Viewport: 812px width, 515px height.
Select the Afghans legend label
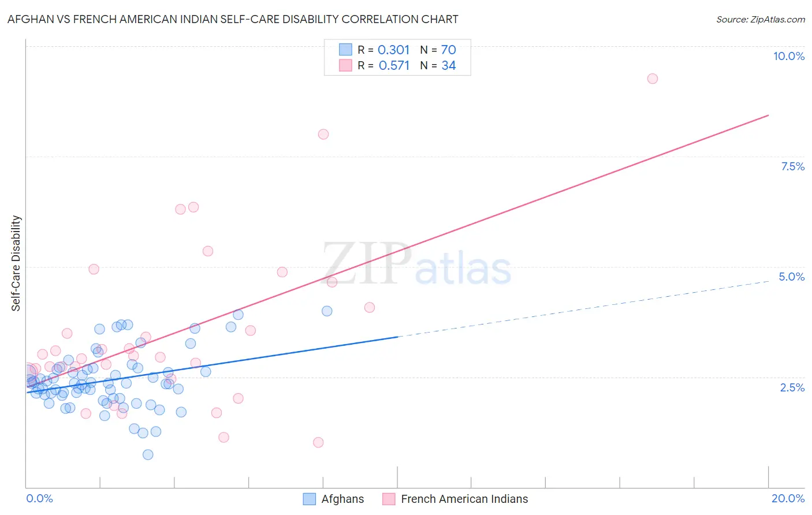pos(342,499)
